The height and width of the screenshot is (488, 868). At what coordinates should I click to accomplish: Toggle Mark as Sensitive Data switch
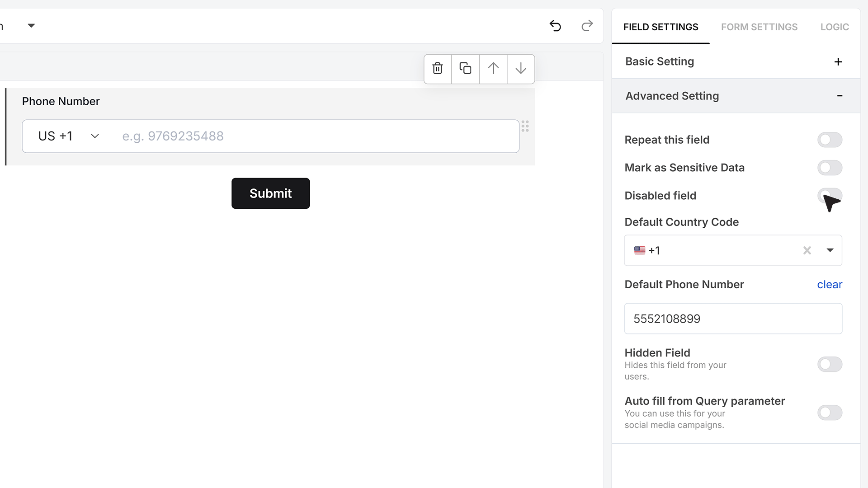(x=830, y=168)
